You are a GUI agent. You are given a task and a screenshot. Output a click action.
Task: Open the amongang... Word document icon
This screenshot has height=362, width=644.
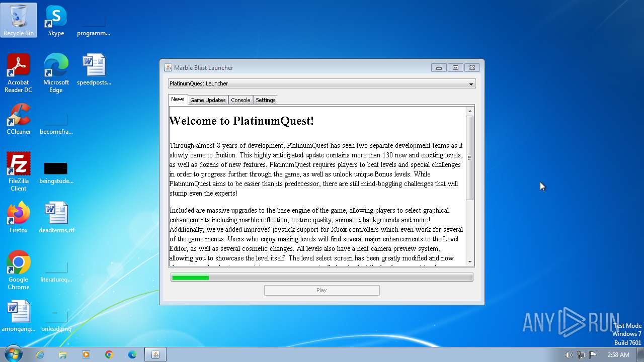click(x=19, y=316)
